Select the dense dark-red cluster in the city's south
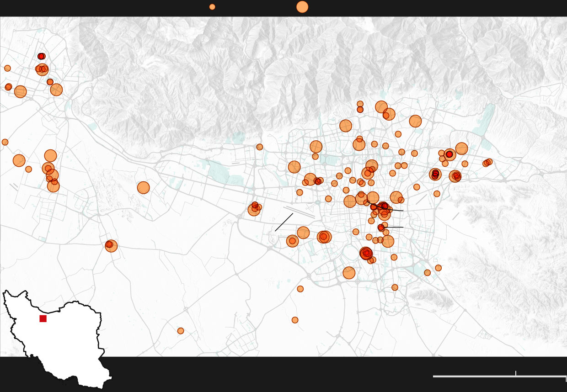The height and width of the screenshot is (392, 567). pyautogui.click(x=366, y=253)
